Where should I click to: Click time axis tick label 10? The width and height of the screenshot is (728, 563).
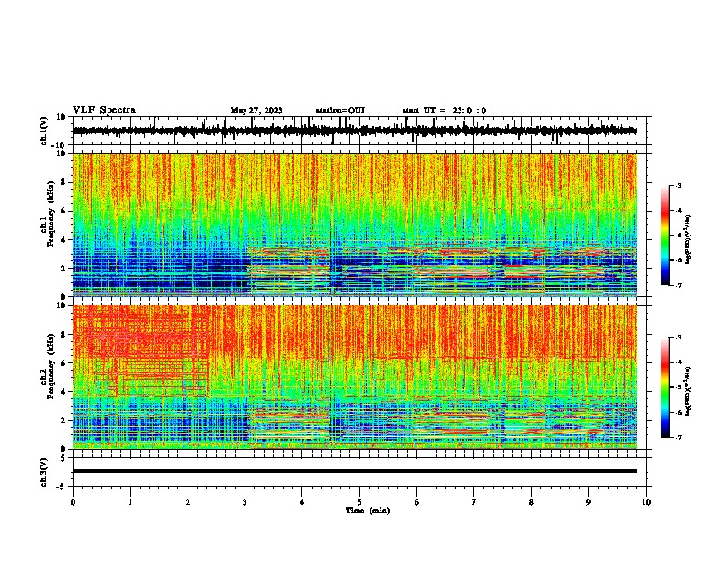646,502
